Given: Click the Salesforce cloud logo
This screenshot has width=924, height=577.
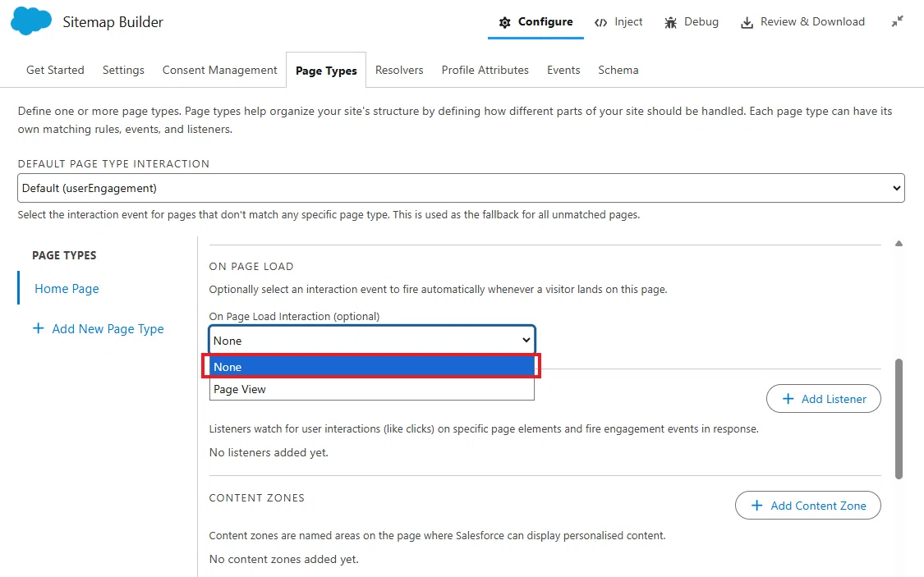Looking at the screenshot, I should (x=31, y=21).
